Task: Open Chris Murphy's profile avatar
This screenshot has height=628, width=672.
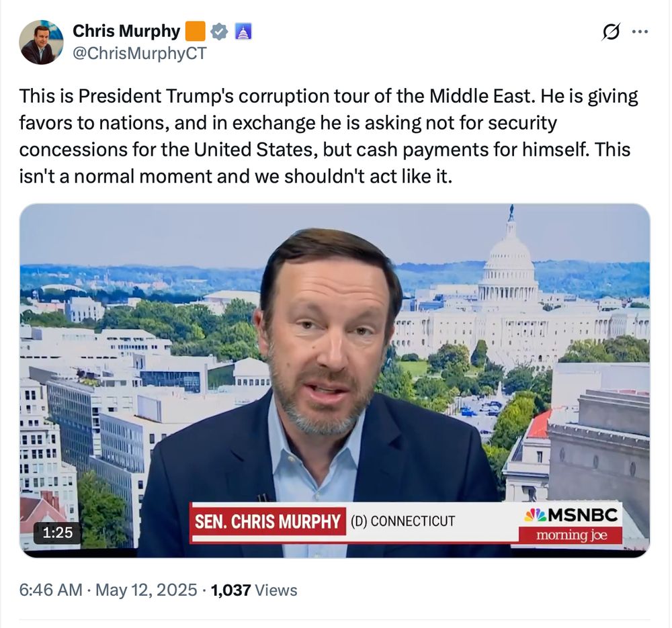Action: point(41,42)
